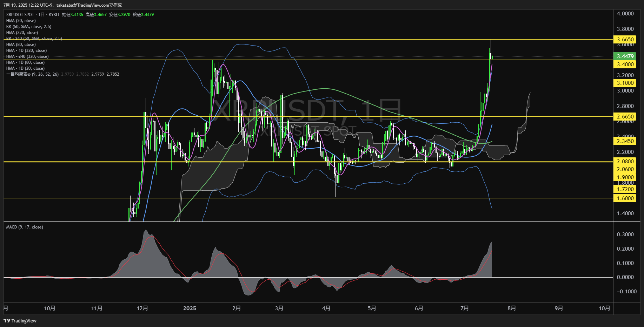The height and width of the screenshot is (327, 644).
Task: Select BB · 240 (50, SMA, close, 2.5) legend
Action: pos(34,39)
